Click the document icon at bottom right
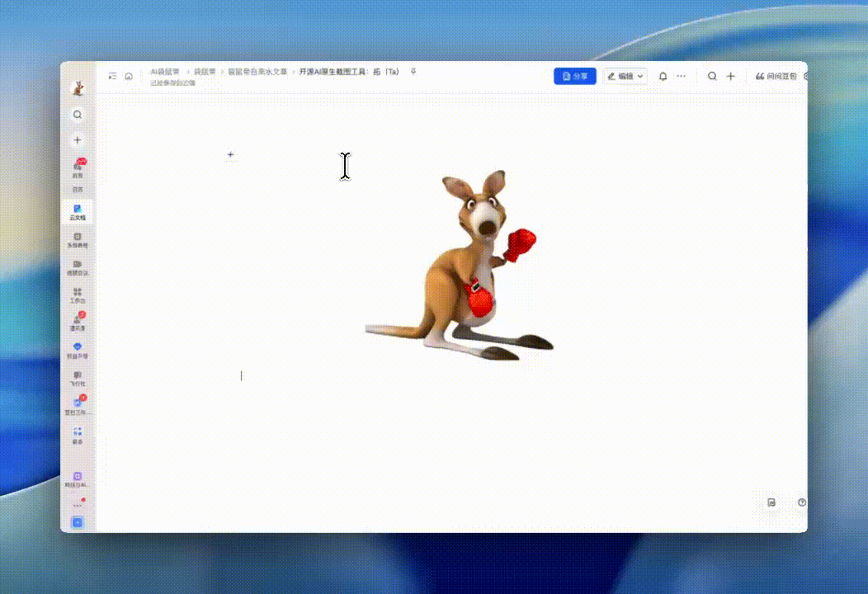Viewport: 868px width, 594px height. pos(771,502)
